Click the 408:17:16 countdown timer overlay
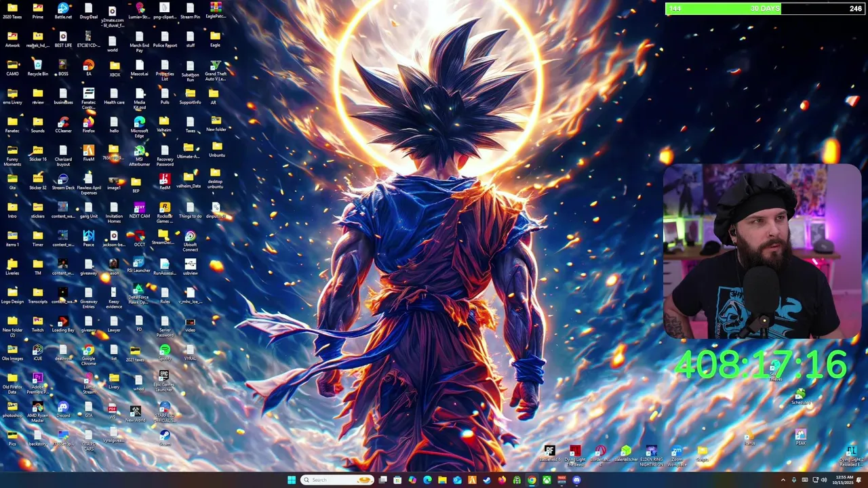The width and height of the screenshot is (868, 488). pos(760,365)
